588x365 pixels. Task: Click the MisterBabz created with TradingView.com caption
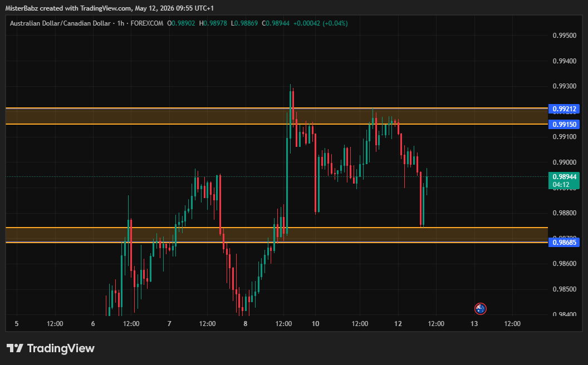click(110, 8)
